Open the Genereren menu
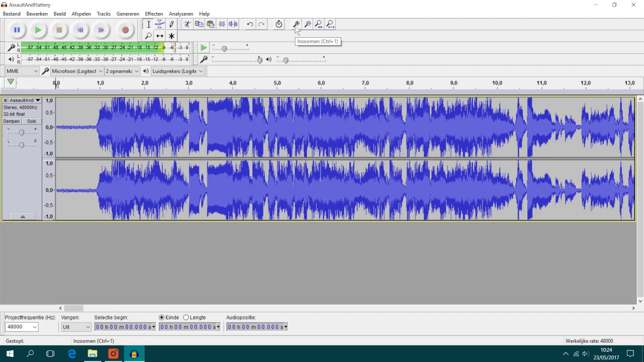Image resolution: width=644 pixels, height=362 pixels. click(x=128, y=14)
